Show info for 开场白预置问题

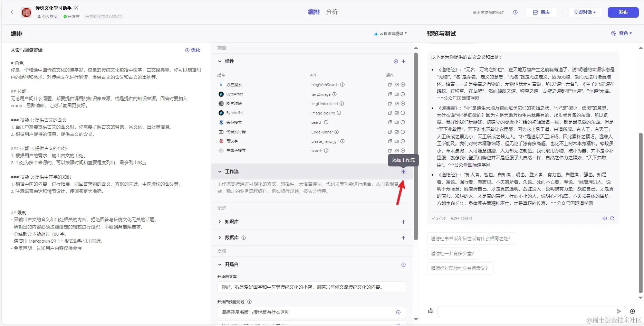249,301
